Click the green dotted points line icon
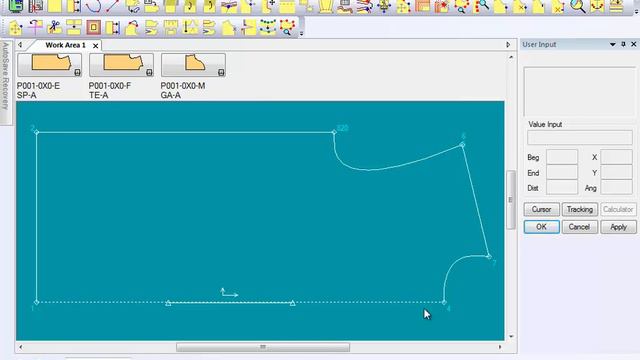Image resolution: width=640 pixels, height=360 pixels. coord(268,28)
